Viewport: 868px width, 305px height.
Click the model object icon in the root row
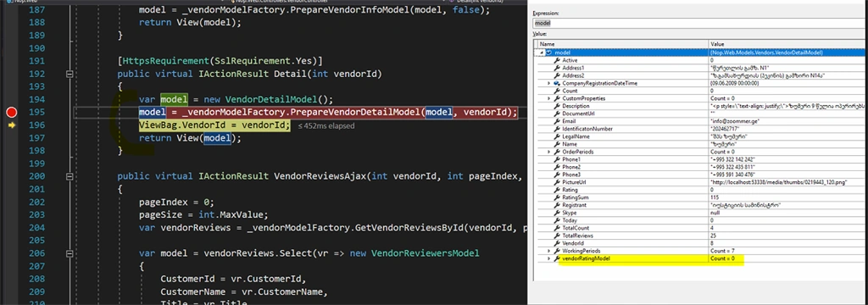(549, 53)
